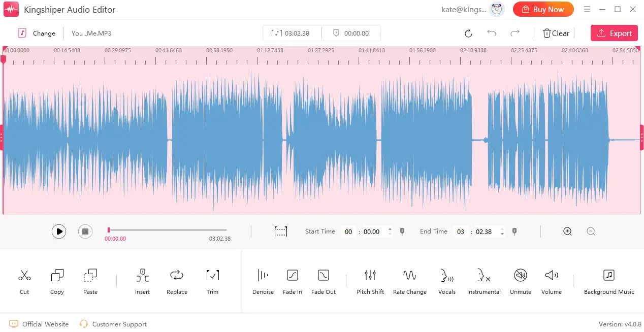This screenshot has height=332, width=644.
Task: Increment End Time using its stepper arrow
Action: (x=502, y=229)
